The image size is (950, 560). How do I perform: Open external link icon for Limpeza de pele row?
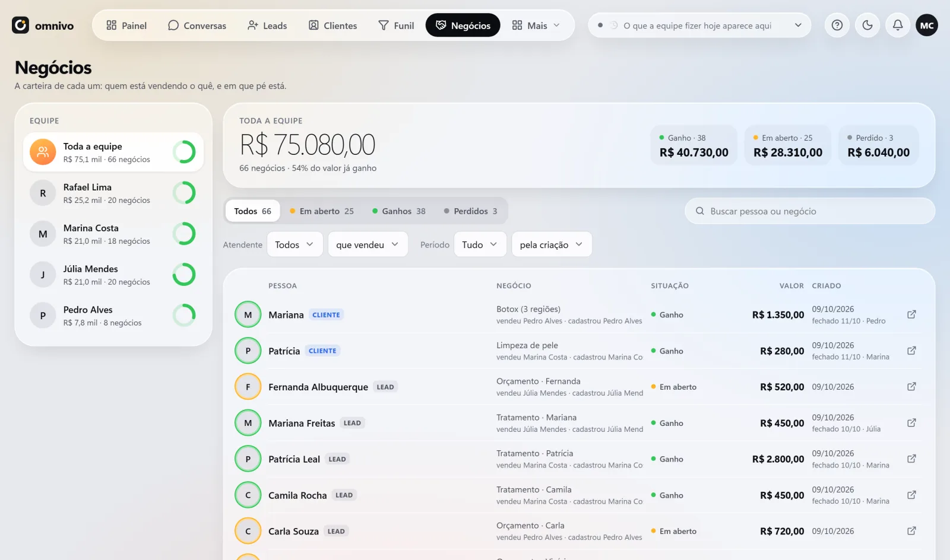911,351
